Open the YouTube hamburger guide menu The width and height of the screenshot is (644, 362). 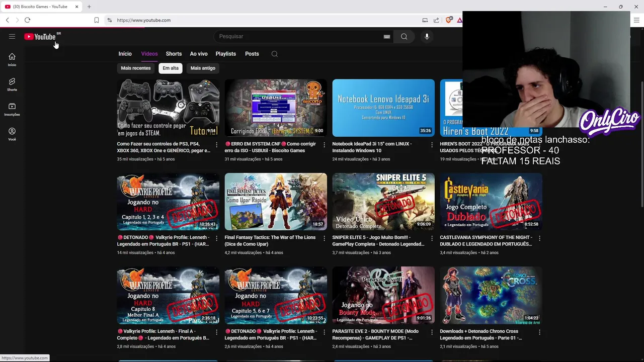(x=12, y=36)
